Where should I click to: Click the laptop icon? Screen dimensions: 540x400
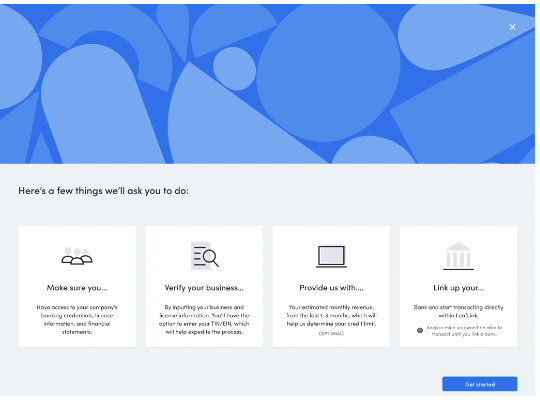click(x=331, y=257)
